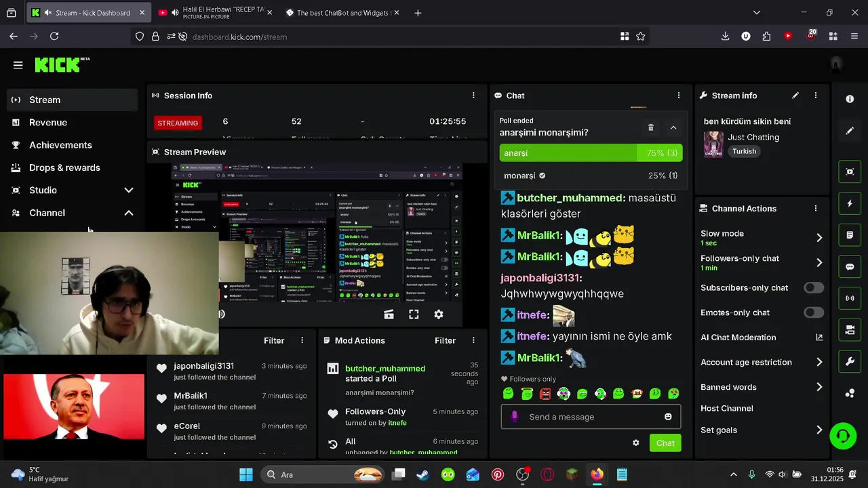Image resolution: width=868 pixels, height=488 pixels.
Task: Click the broadcast signal icon in right sidebar
Action: 850,298
